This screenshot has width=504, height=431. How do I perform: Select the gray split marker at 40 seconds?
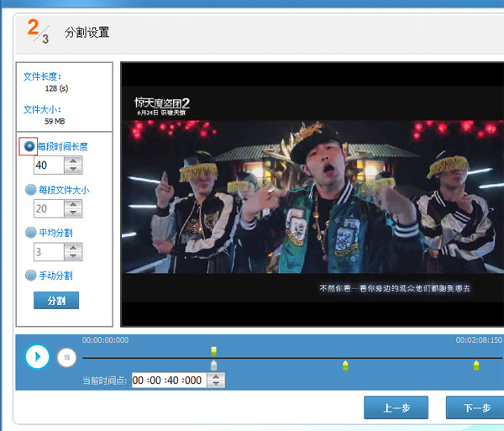pyautogui.click(x=213, y=365)
